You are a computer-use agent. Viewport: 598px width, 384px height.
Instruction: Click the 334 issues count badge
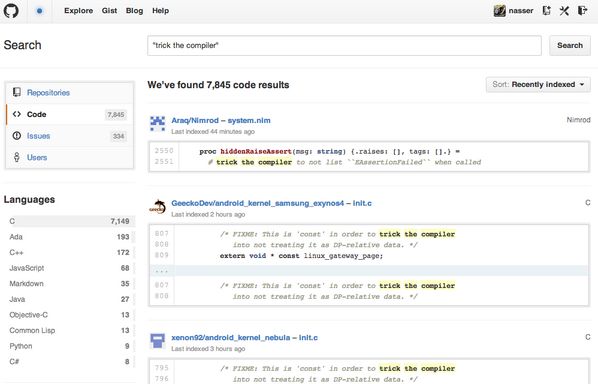118,136
